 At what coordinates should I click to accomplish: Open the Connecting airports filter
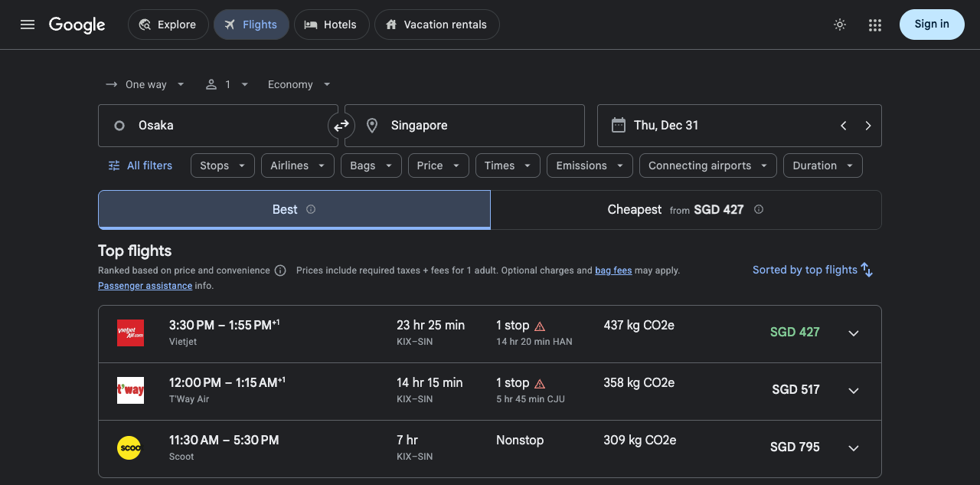(708, 165)
